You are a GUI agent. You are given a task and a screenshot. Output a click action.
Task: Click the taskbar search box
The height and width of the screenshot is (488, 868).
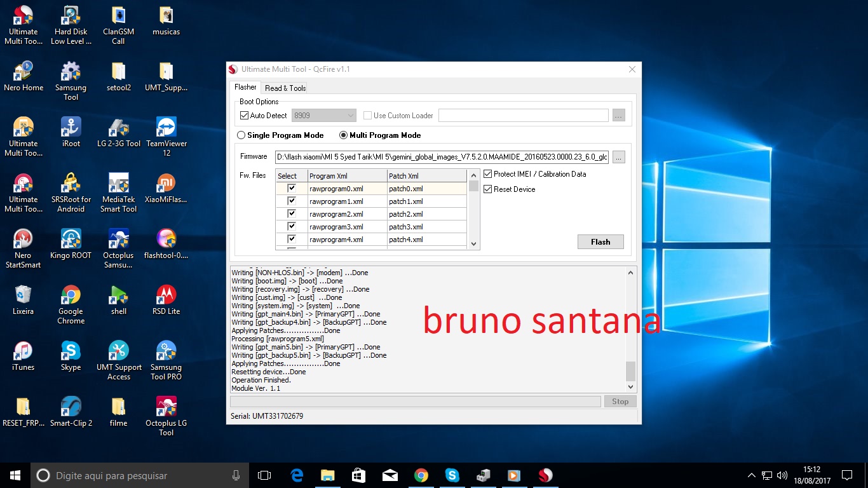pos(139,475)
